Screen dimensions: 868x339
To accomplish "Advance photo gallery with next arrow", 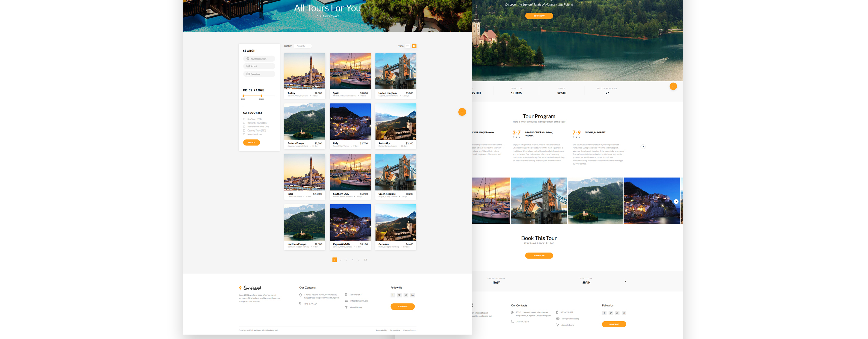I will click(x=676, y=201).
